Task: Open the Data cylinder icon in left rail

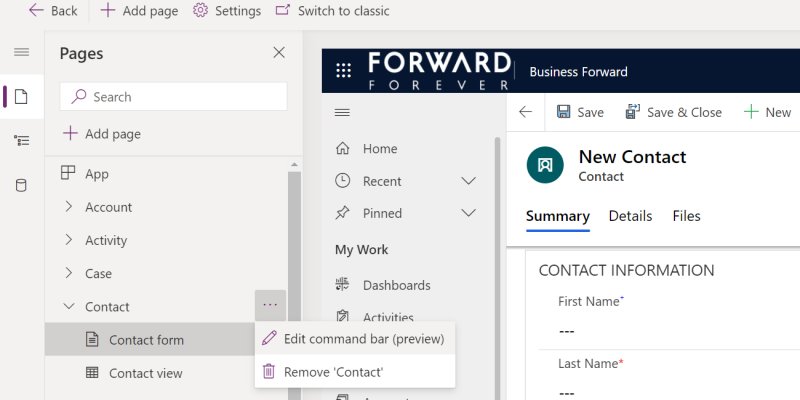Action: 21,185
